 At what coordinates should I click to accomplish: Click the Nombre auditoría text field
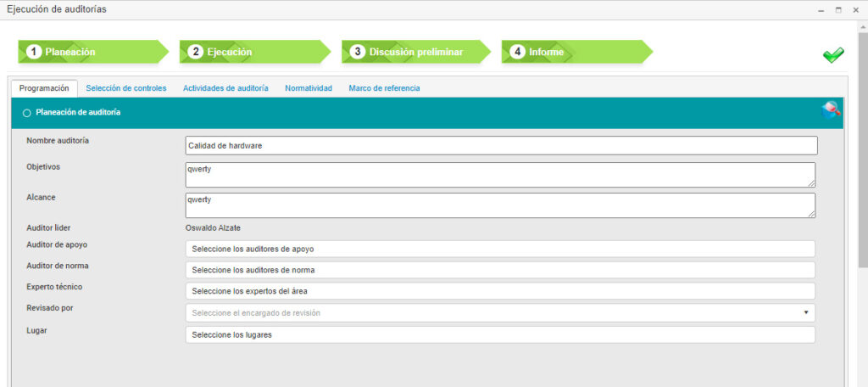click(x=502, y=145)
